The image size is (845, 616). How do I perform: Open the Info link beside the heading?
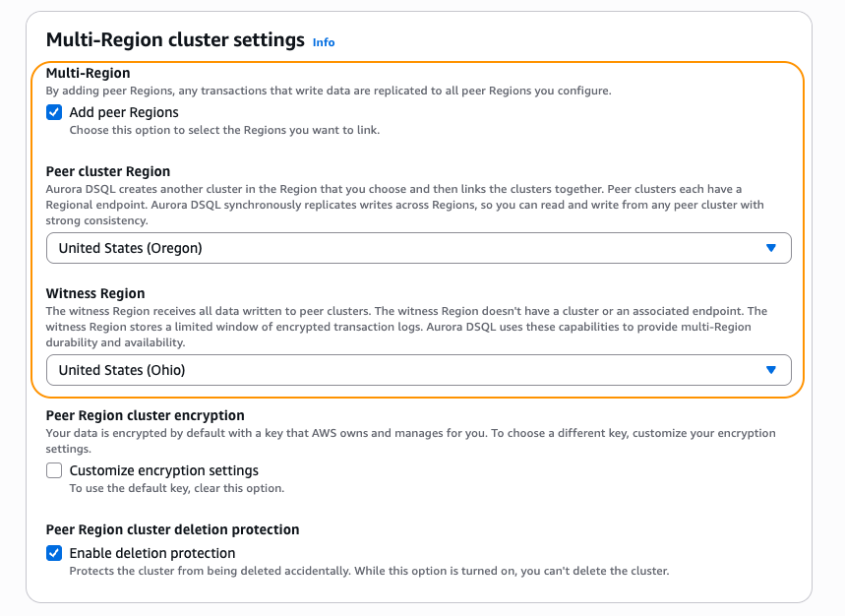point(323,42)
